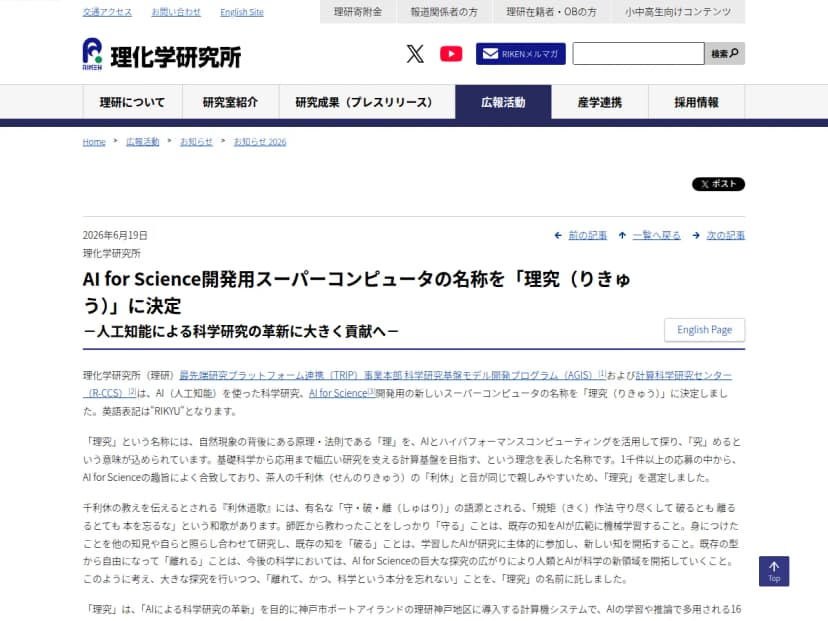Go to 広報活動 breadcrumb link
Screen dimensions: 828x621
143,142
